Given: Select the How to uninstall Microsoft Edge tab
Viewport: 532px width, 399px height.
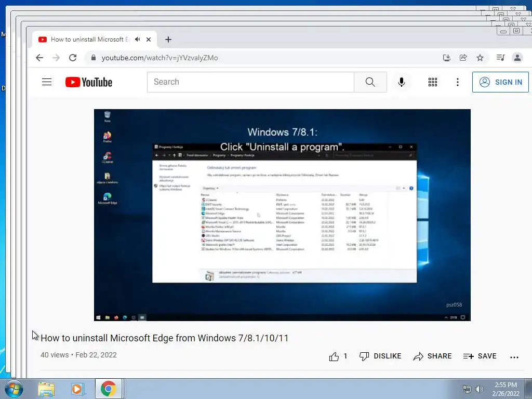Looking at the screenshot, I should 95,39.
